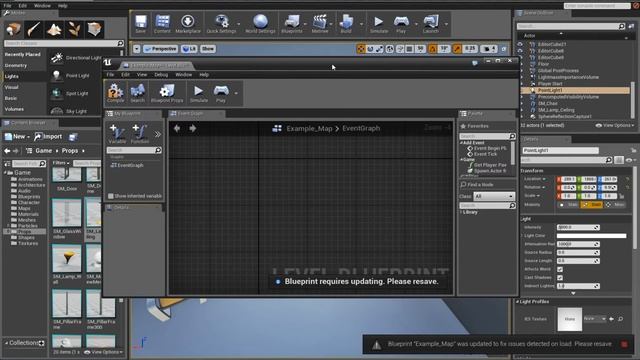The height and width of the screenshot is (360, 640).
Task: Click Props in the content path breadcrumb
Action: click(70, 151)
